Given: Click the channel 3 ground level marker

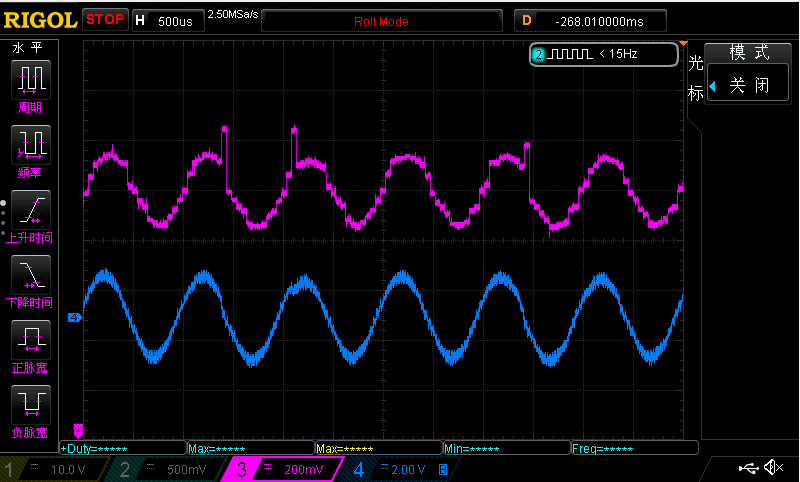Looking at the screenshot, I should coord(78,430).
